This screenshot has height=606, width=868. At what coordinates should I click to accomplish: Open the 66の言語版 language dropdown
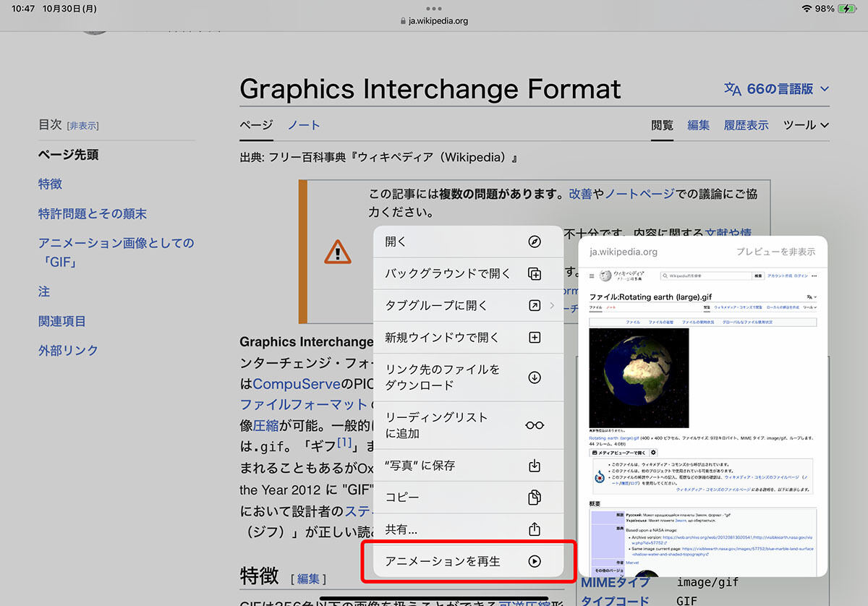point(777,89)
